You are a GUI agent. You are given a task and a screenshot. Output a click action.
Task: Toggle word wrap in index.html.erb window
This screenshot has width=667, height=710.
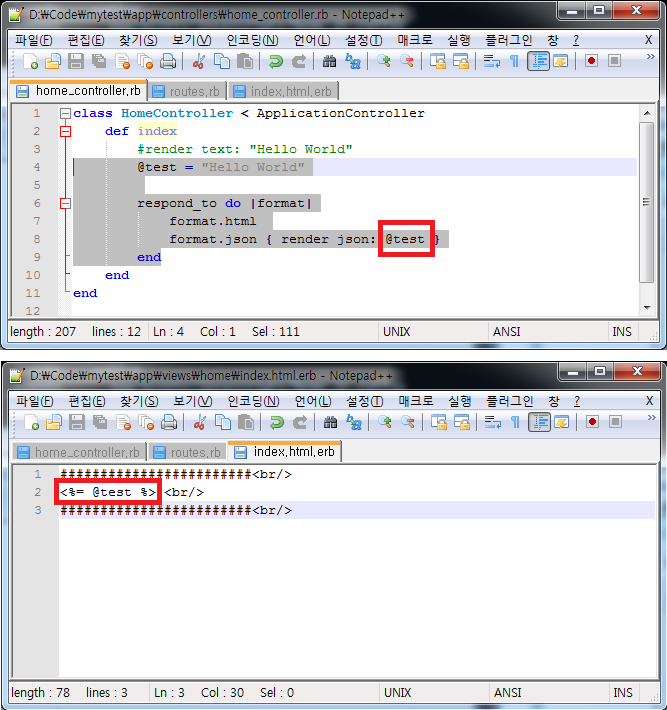pos(492,422)
